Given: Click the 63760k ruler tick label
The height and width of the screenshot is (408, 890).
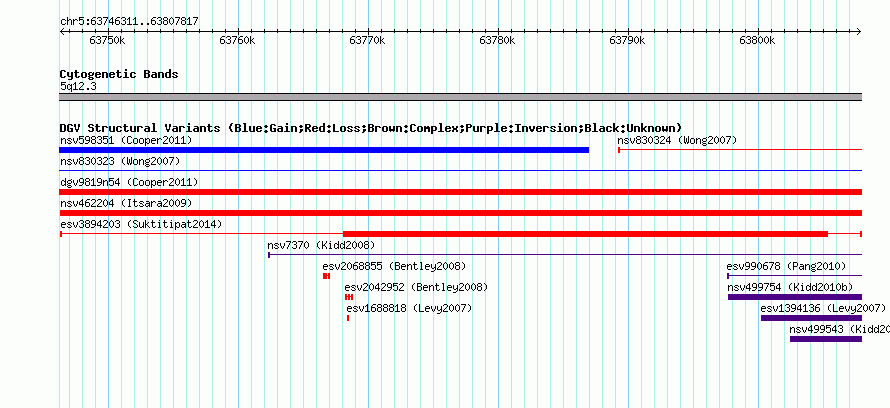Looking at the screenshot, I should click(x=238, y=40).
